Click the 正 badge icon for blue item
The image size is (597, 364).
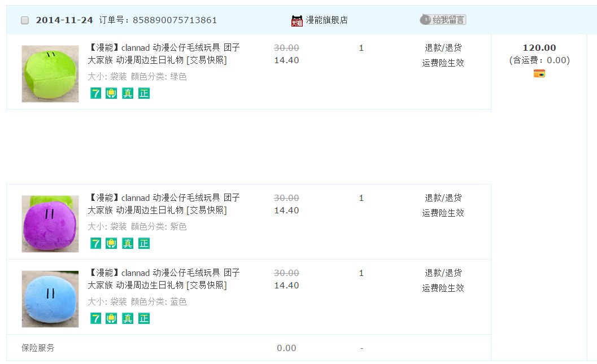144,318
